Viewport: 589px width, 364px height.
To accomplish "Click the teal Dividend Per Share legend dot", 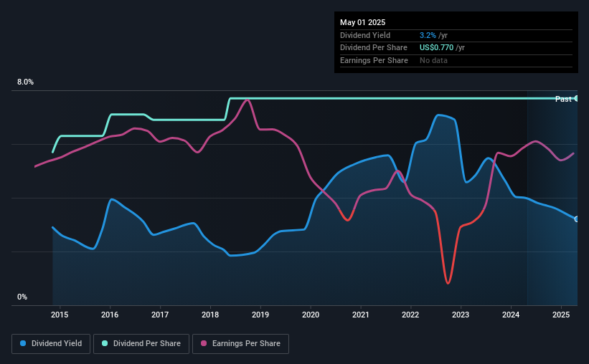I will [105, 343].
